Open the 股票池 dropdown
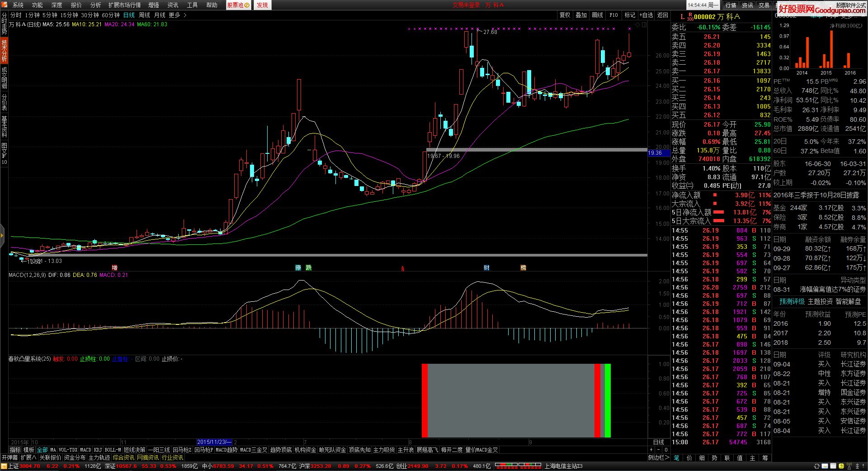The width and height of the screenshot is (868, 471). pyautogui.click(x=238, y=5)
